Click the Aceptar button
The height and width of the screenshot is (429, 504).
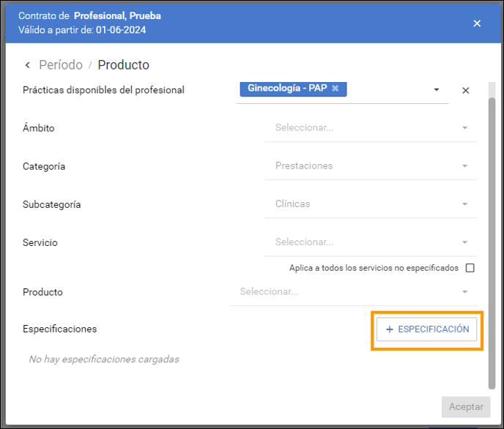pos(466,407)
